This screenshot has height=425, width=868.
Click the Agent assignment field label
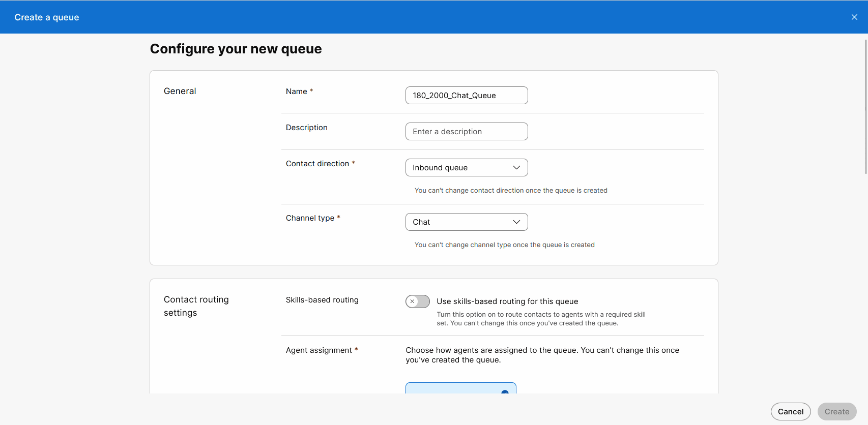click(319, 350)
